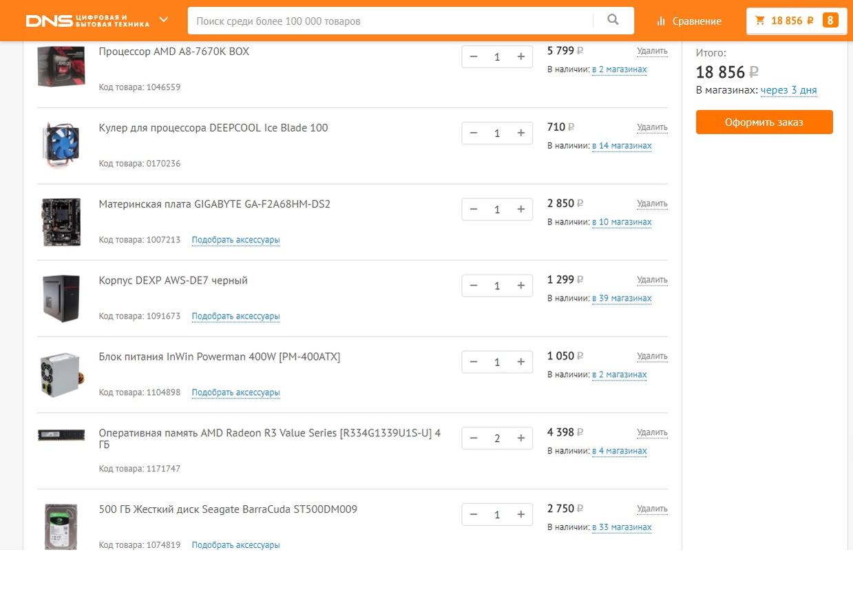Image resolution: width=853 pixels, height=616 pixels.
Task: Decrease quantity of AMD Radeon R3 memory
Action: pos(474,438)
